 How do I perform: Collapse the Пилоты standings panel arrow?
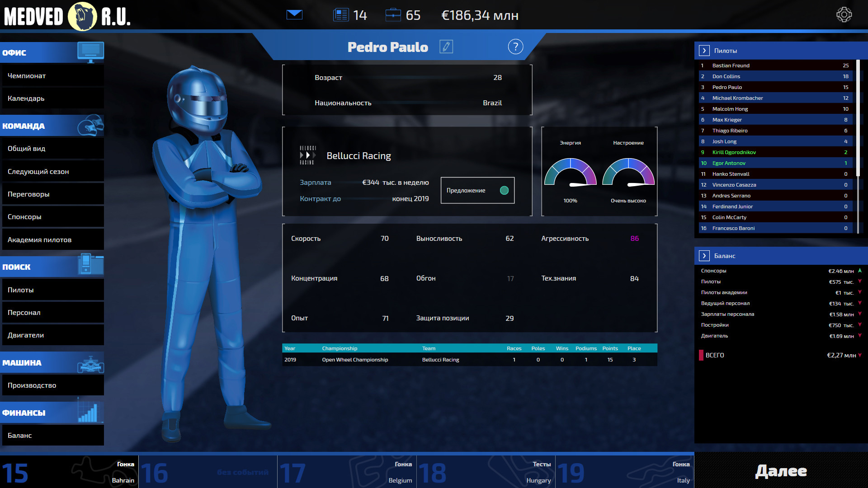pos(704,51)
